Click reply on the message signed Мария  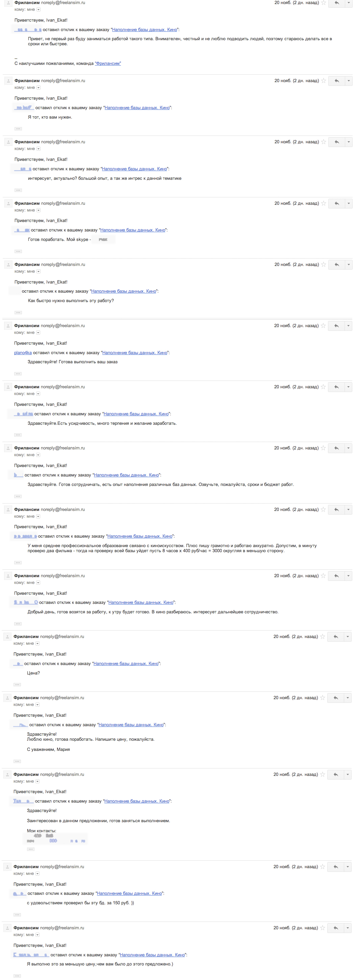tap(335, 698)
